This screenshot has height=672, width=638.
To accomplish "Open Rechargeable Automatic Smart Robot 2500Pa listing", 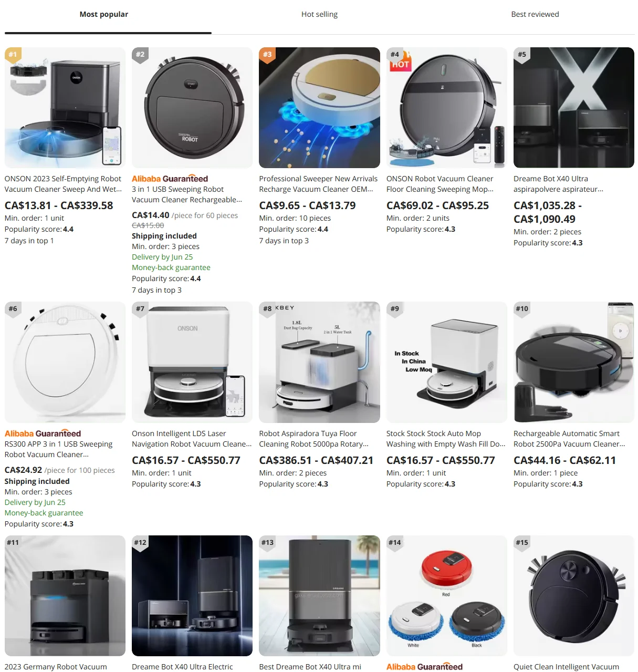I will [x=569, y=439].
